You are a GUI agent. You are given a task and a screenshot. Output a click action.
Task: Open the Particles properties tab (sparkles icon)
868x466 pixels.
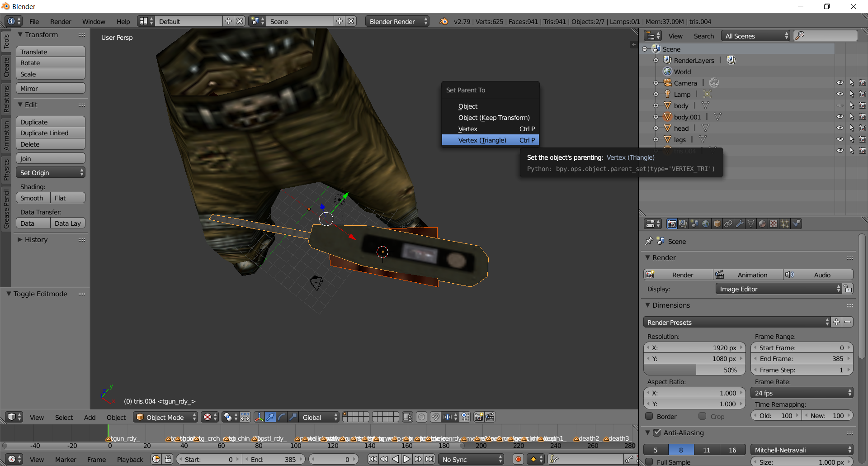coord(785,223)
